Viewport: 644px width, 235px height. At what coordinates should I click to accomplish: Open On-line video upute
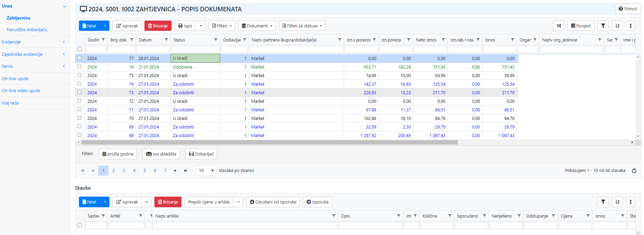pyautogui.click(x=21, y=91)
